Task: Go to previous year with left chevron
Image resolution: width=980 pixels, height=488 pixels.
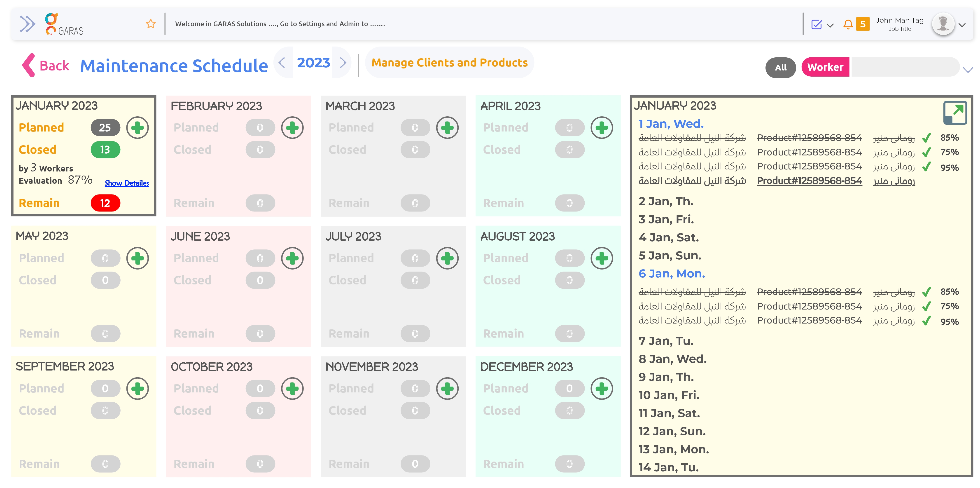Action: click(x=282, y=62)
